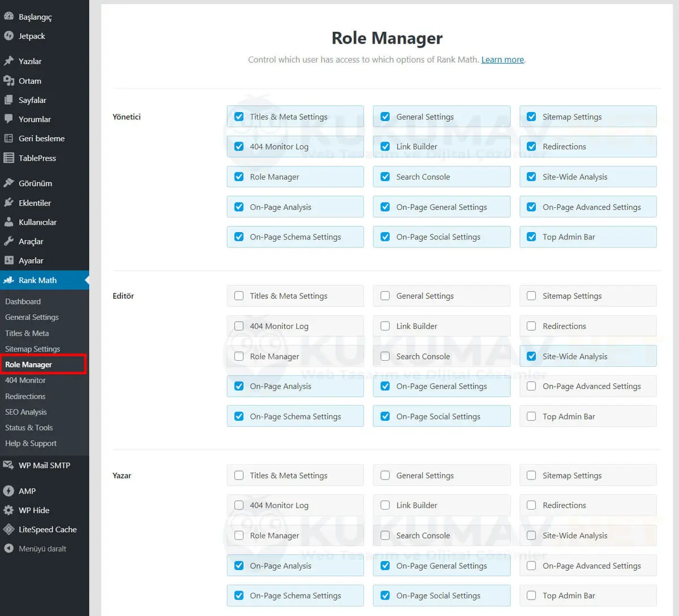
Task: Check Editör 404 Monitor Log checkbox
Action: coord(239,326)
